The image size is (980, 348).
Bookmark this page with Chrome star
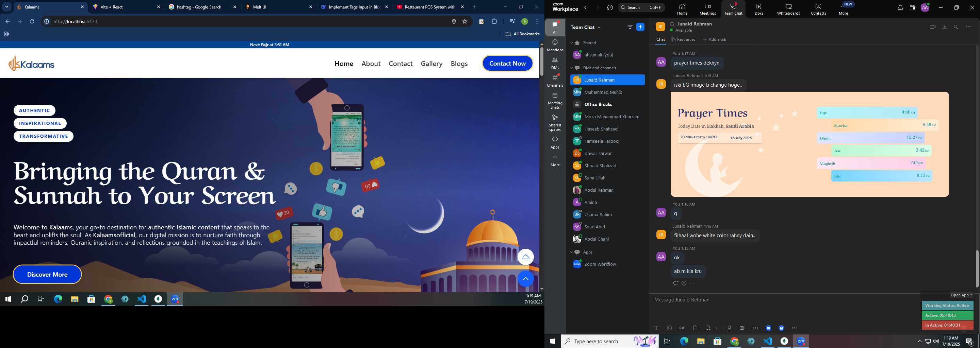tap(464, 22)
